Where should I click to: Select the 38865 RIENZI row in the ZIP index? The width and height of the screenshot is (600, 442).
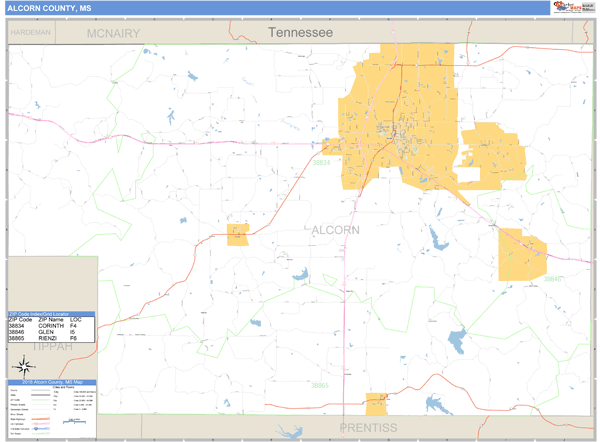click(x=50, y=339)
